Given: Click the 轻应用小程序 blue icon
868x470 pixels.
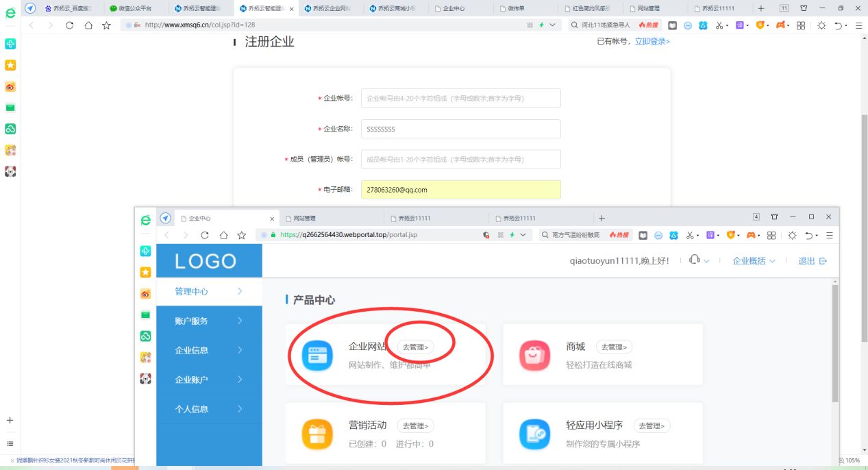Looking at the screenshot, I should click(x=535, y=432).
